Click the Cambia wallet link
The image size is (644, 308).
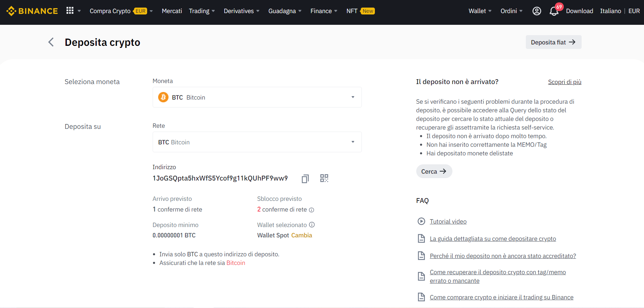(x=301, y=235)
